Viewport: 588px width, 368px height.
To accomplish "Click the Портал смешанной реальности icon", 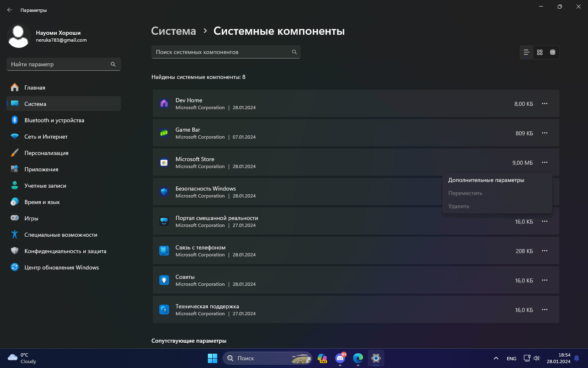I will click(164, 221).
